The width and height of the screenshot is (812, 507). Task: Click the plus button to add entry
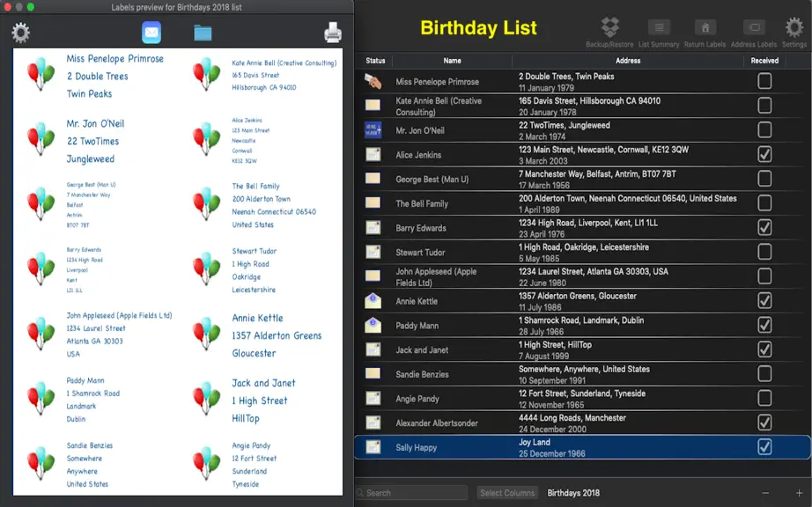pyautogui.click(x=799, y=493)
